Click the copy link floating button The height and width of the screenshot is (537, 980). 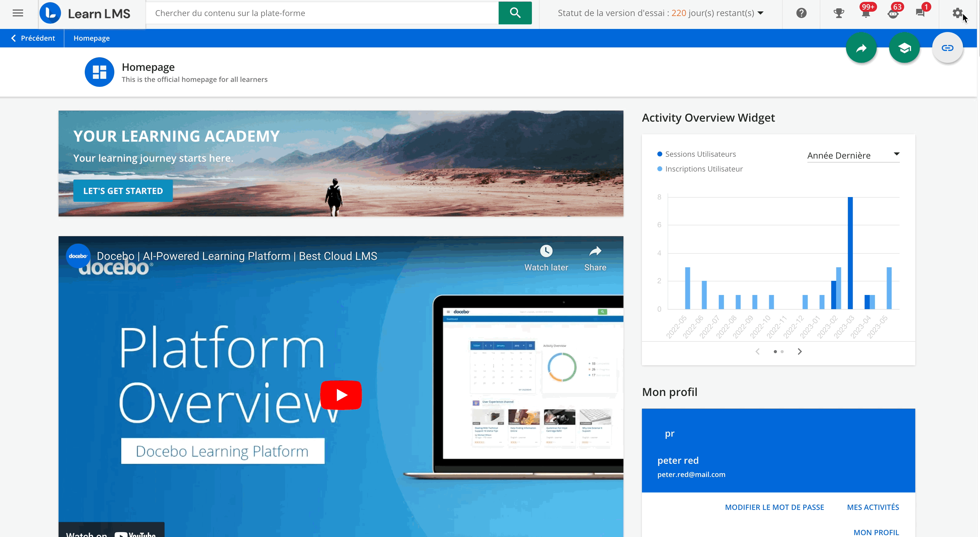pos(947,48)
